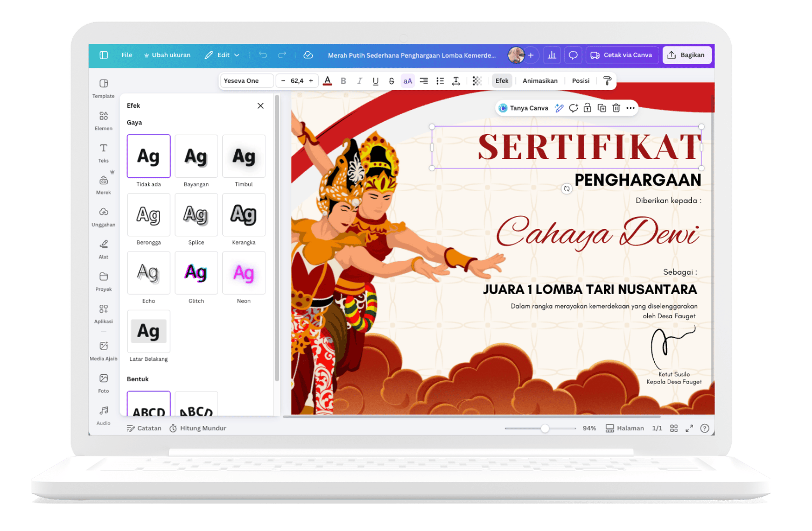
Task: Toggle strikethrough formatting
Action: pos(391,81)
